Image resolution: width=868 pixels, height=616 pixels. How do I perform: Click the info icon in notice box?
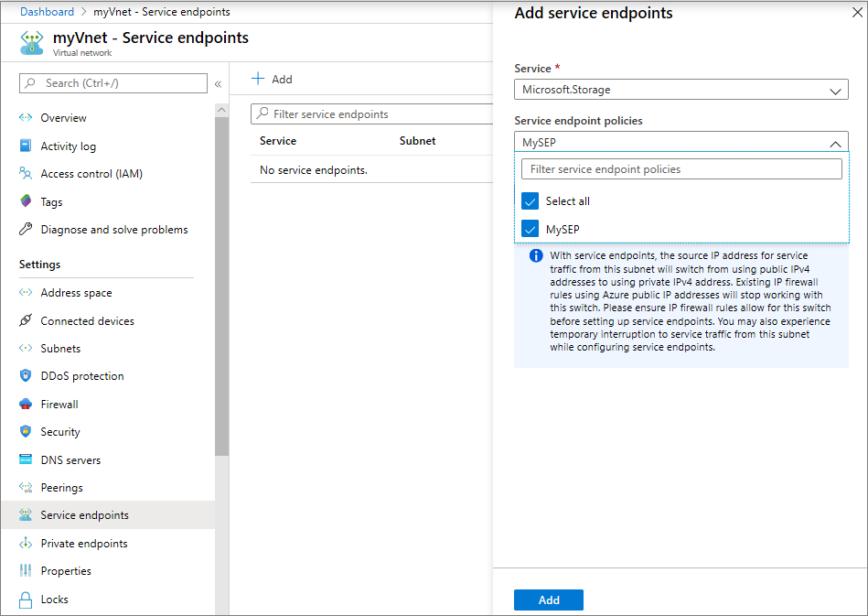coord(536,256)
